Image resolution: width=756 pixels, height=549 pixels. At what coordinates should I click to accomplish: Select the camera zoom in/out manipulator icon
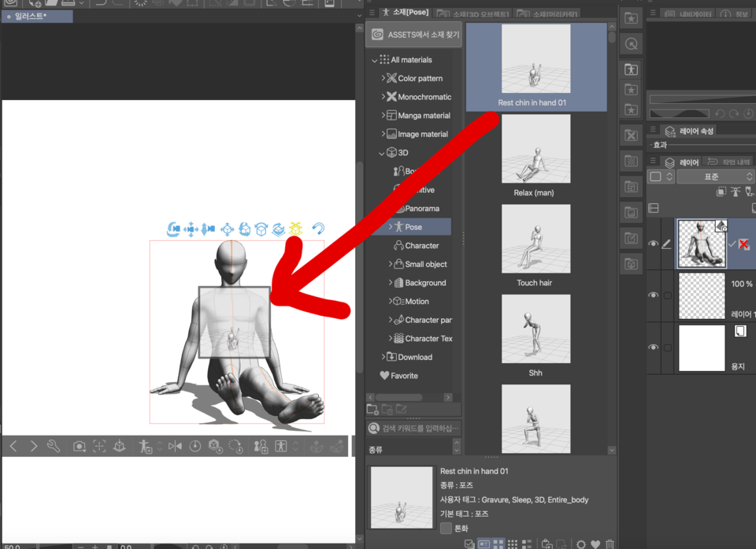pyautogui.click(x=208, y=228)
